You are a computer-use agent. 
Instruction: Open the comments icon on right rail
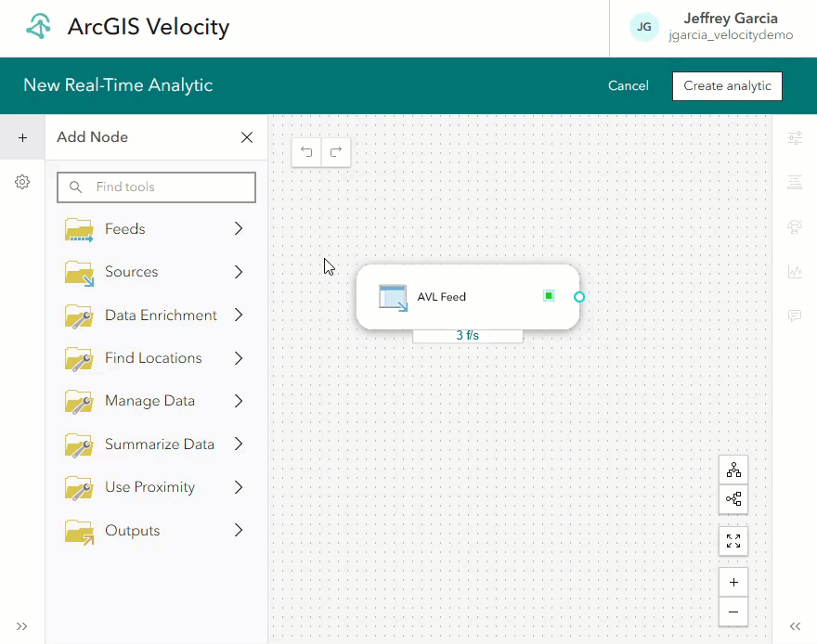click(x=795, y=316)
